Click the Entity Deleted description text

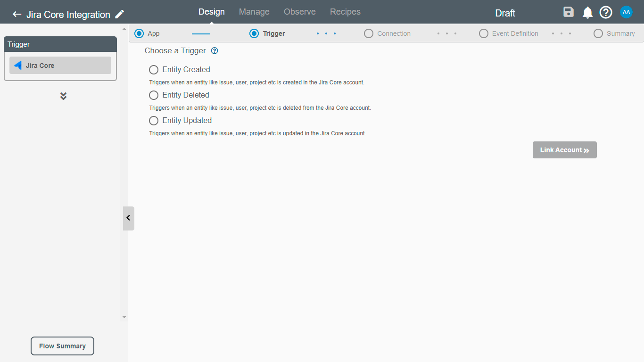click(260, 108)
